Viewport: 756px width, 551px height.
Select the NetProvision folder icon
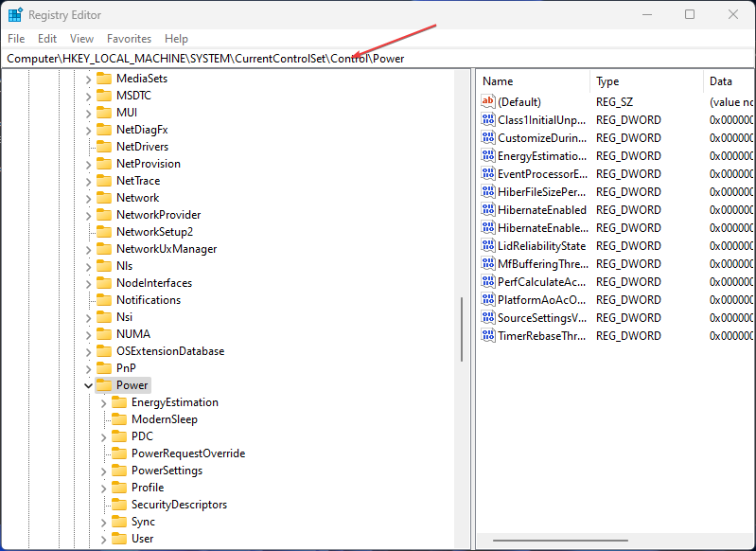(104, 164)
